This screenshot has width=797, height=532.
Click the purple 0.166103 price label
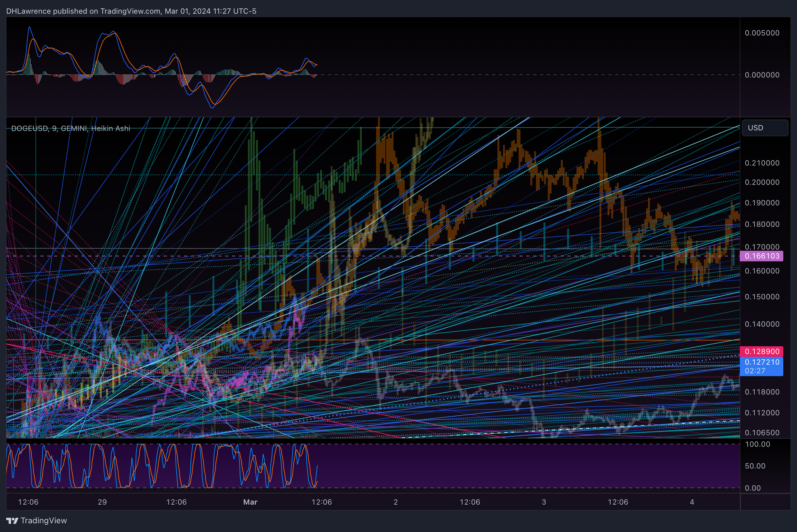click(761, 256)
